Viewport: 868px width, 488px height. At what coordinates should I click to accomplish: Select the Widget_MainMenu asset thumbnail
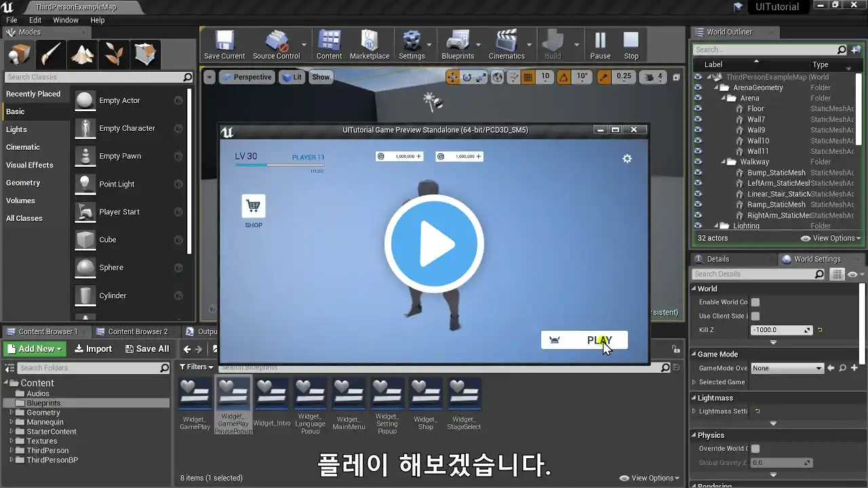tap(349, 394)
